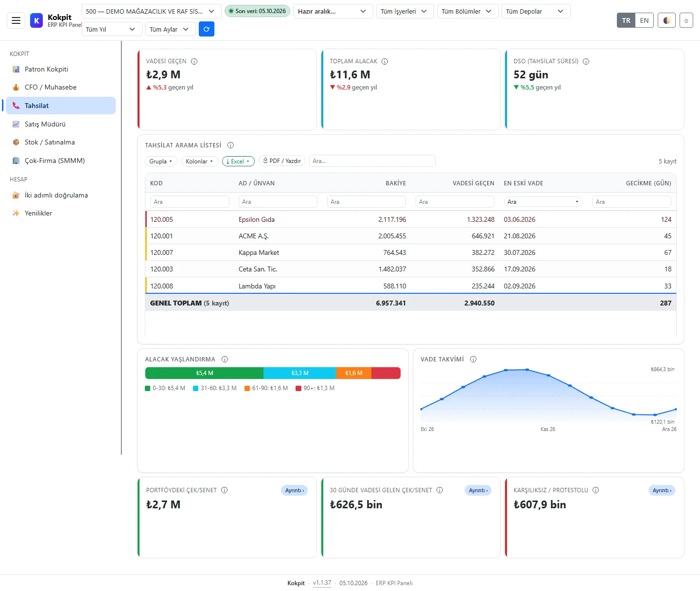Screen dimensions: 700x591
Task: Click the info icon beside ALACAK YAŞLANDIRMA
Action: click(x=225, y=359)
